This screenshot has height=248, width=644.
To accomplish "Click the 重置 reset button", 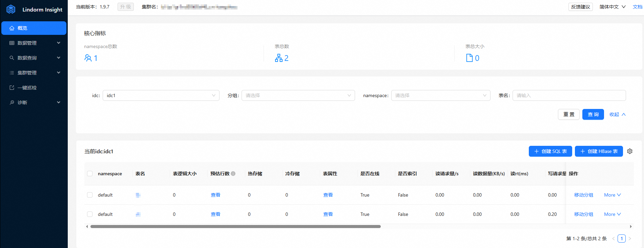I will pyautogui.click(x=569, y=114).
